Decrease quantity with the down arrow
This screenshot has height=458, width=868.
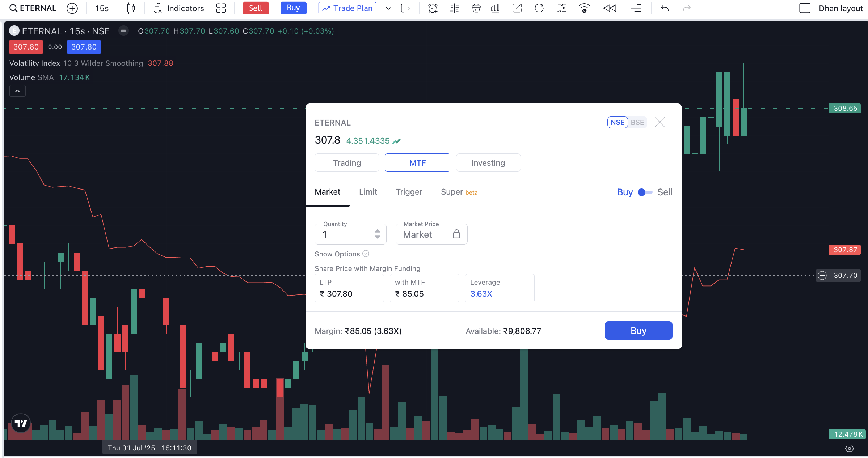click(x=378, y=237)
